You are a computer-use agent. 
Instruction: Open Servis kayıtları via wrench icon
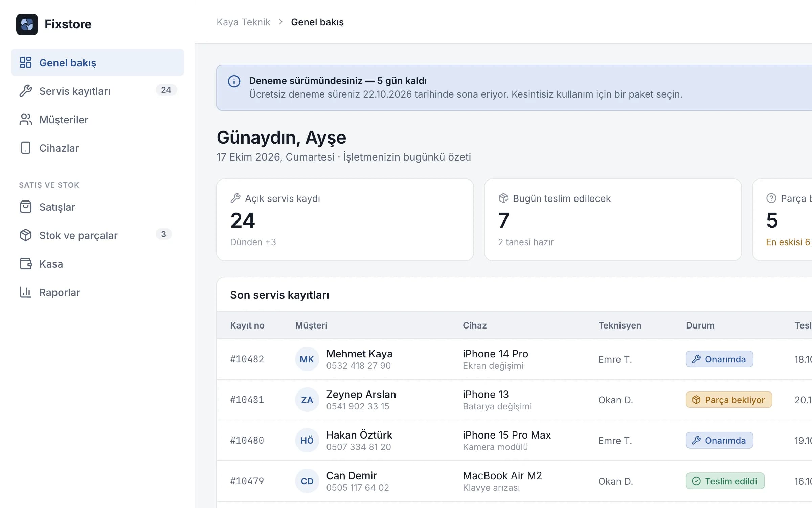point(26,91)
